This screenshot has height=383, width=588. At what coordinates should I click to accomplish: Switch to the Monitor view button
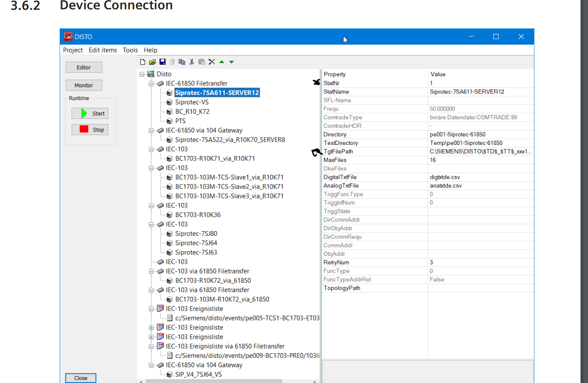pyautogui.click(x=84, y=85)
